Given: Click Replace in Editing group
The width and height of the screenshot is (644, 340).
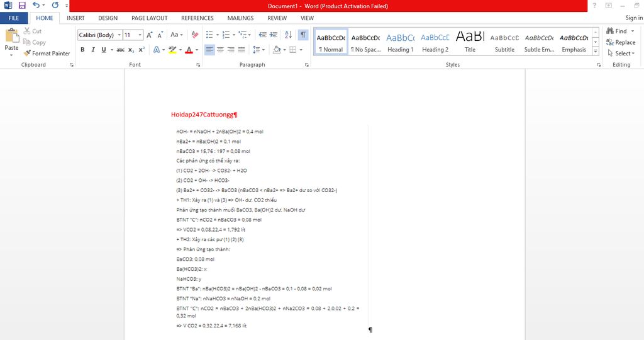Looking at the screenshot, I should pyautogui.click(x=621, y=42).
